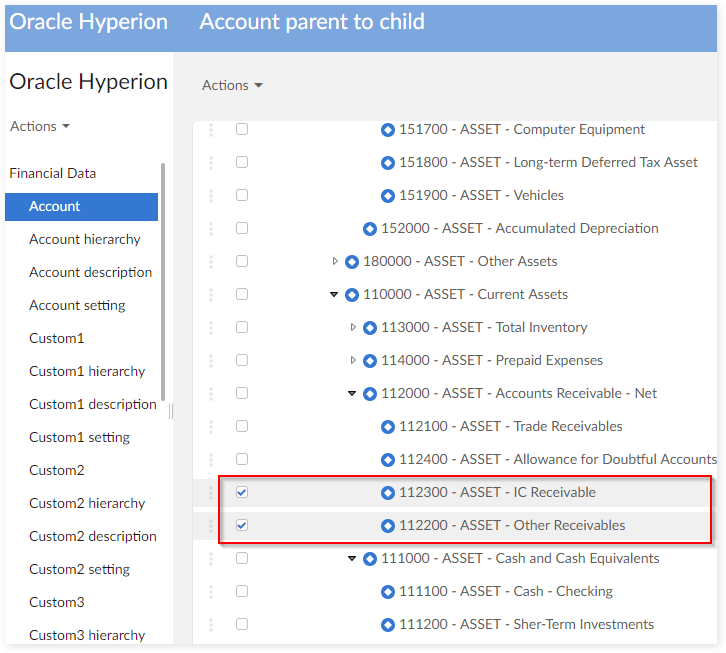Open the Actions dropdown above the account tree
The height and width of the screenshot is (653, 726).
click(x=232, y=85)
